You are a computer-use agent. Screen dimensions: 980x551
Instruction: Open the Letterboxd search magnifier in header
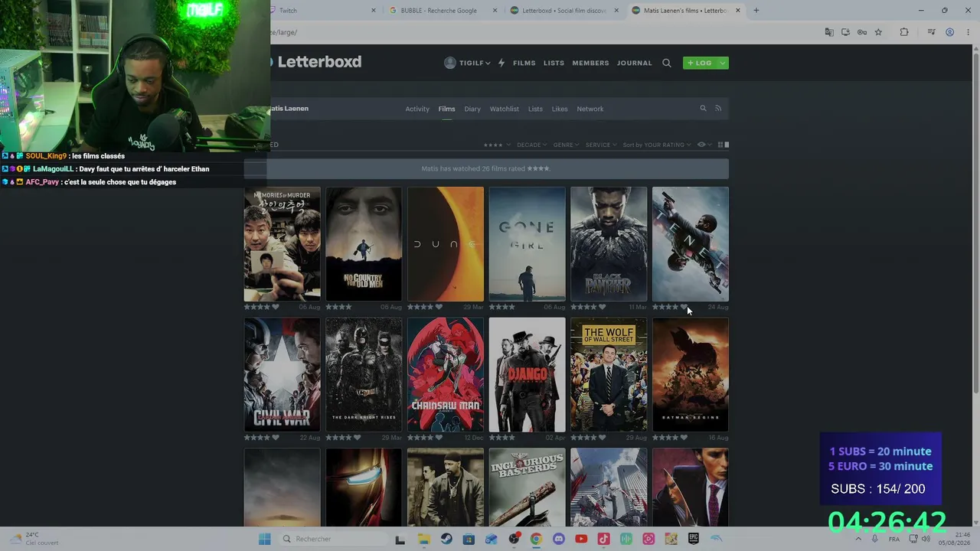(667, 63)
